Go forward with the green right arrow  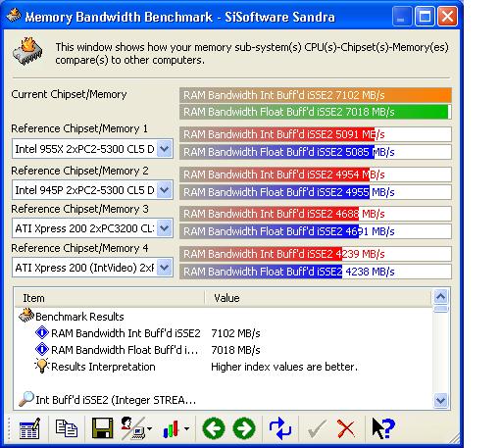tap(244, 428)
